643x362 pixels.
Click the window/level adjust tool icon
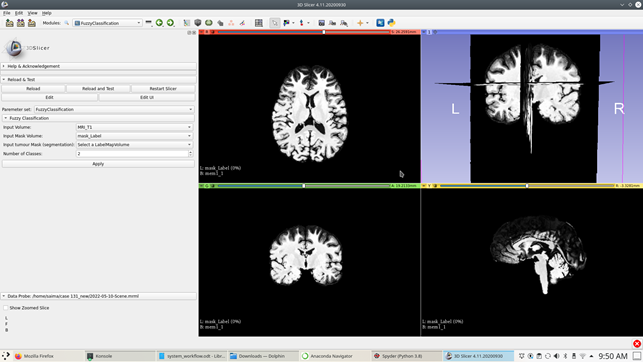(x=287, y=23)
